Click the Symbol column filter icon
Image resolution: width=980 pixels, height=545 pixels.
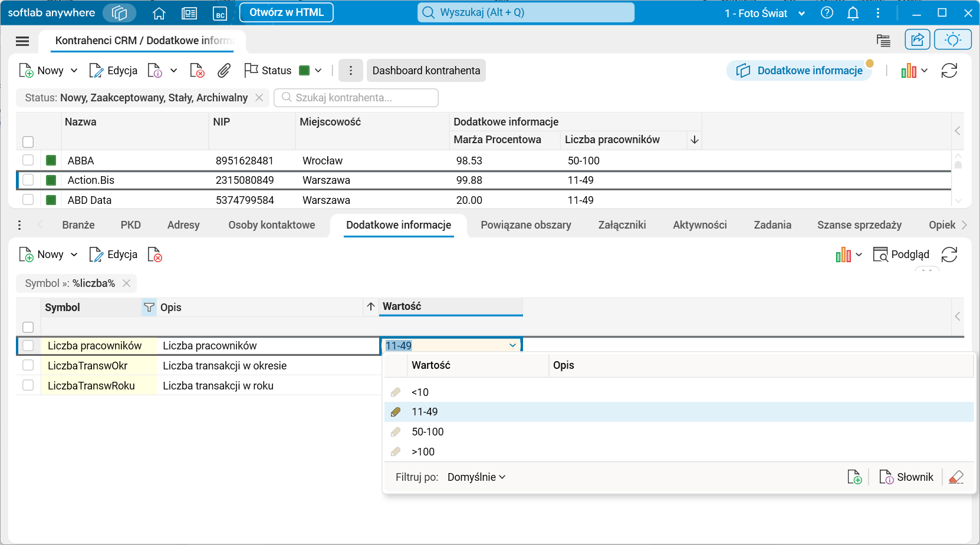click(149, 308)
